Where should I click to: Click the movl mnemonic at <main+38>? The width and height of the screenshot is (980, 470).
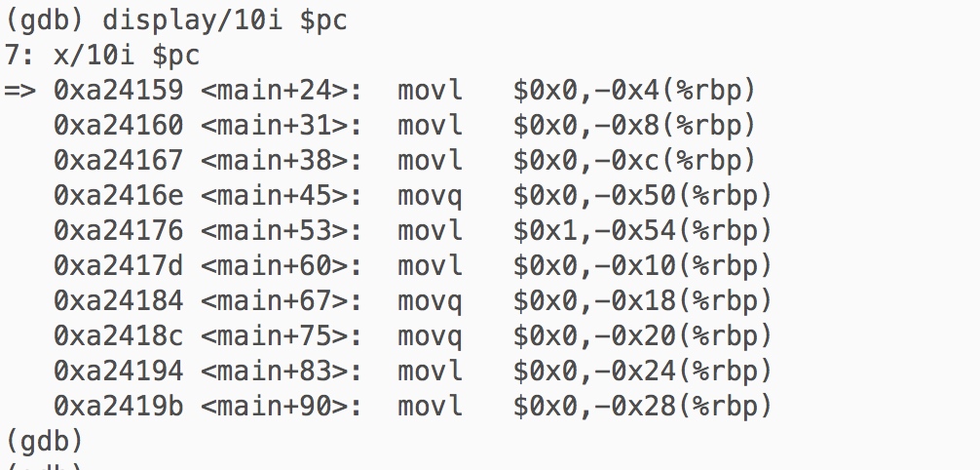coord(430,161)
